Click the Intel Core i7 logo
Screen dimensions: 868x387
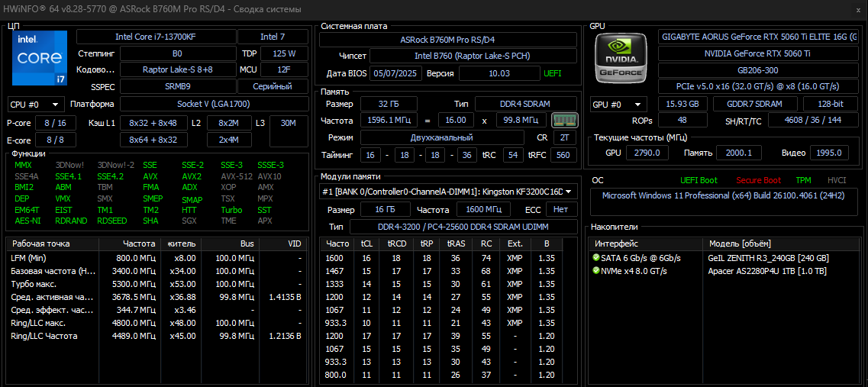tap(40, 58)
